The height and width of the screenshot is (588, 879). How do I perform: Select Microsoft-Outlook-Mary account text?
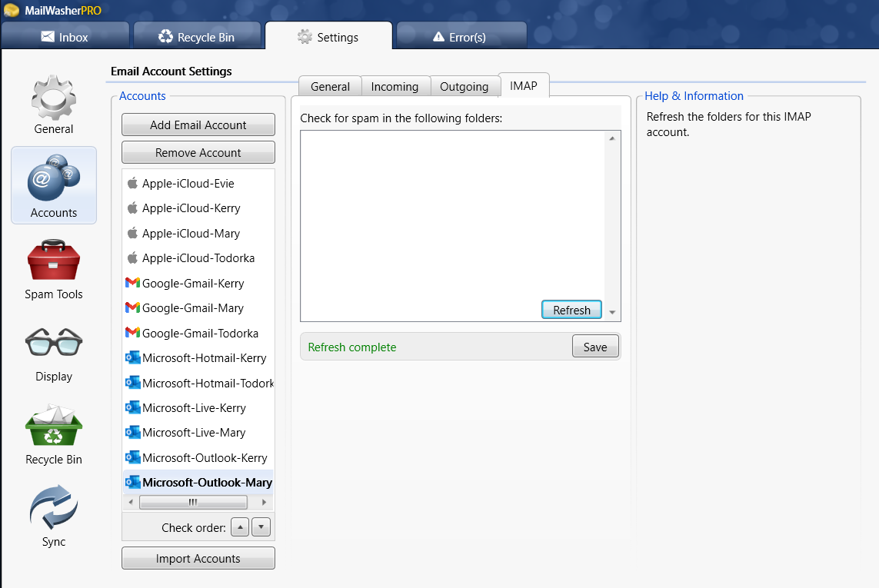click(208, 482)
